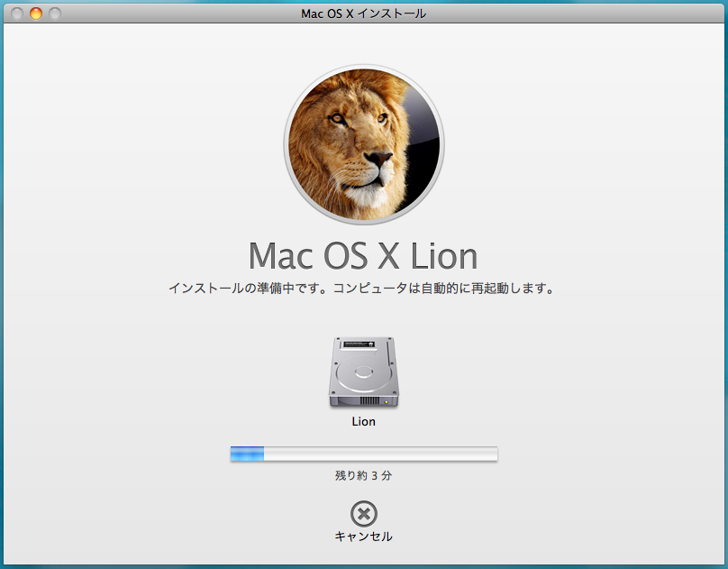The width and height of the screenshot is (728, 569).
Task: Minimize the window with the orange button
Action: coord(36,14)
